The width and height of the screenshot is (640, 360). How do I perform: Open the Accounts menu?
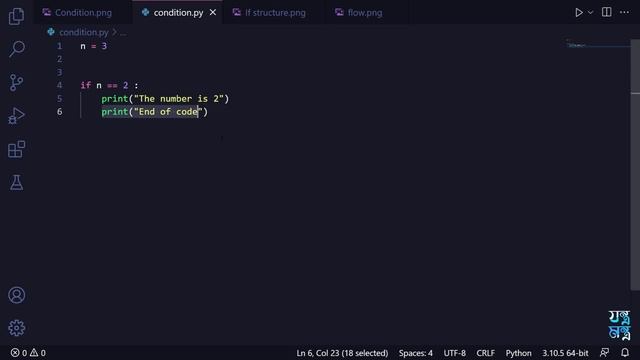(x=16, y=295)
